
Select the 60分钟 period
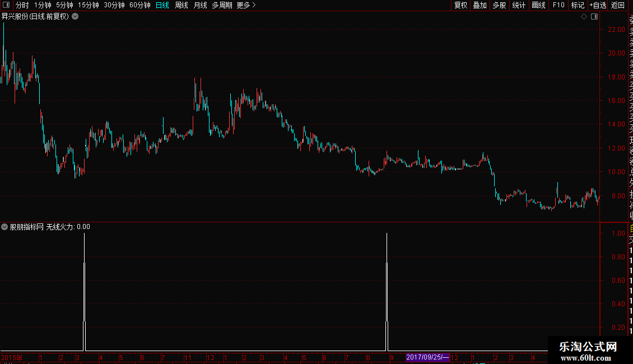point(140,5)
